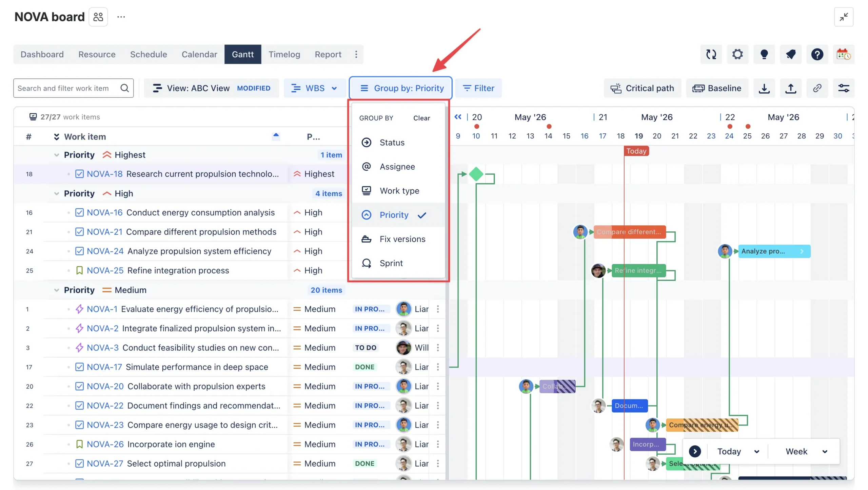Expand all via Work item double chevron
This screenshot has height=490, width=868.
[x=57, y=136]
